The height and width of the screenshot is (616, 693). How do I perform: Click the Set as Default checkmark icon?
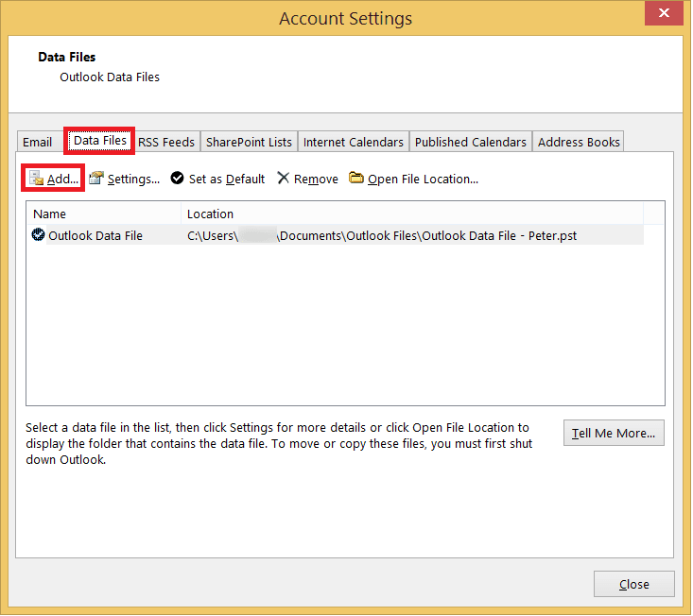pyautogui.click(x=177, y=178)
